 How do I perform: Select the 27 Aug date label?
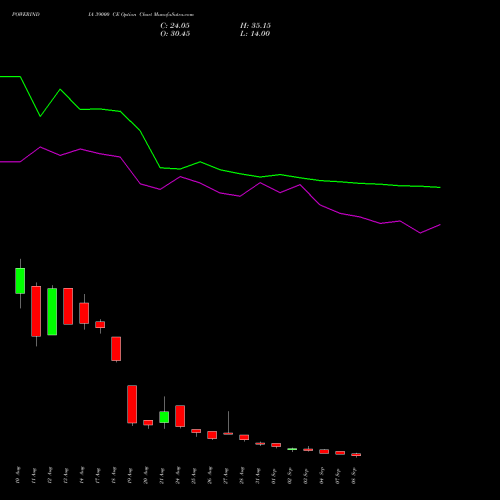click(x=226, y=475)
